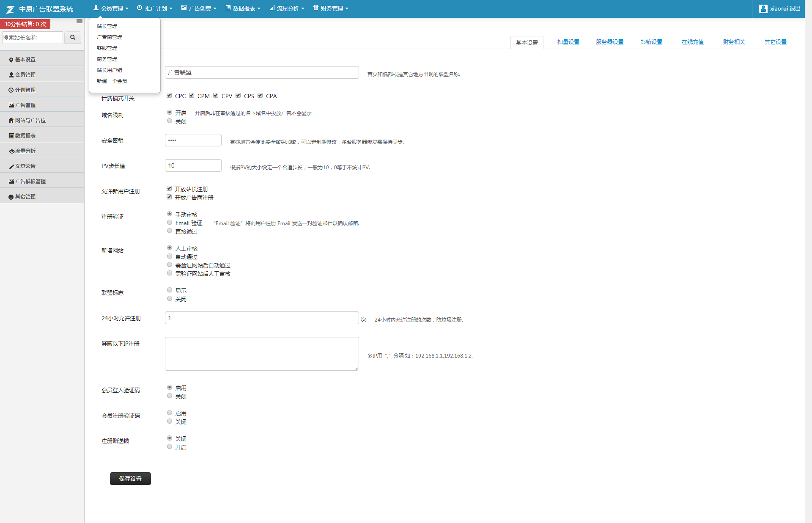Click the search magnifier button in the sidebar

tap(73, 38)
